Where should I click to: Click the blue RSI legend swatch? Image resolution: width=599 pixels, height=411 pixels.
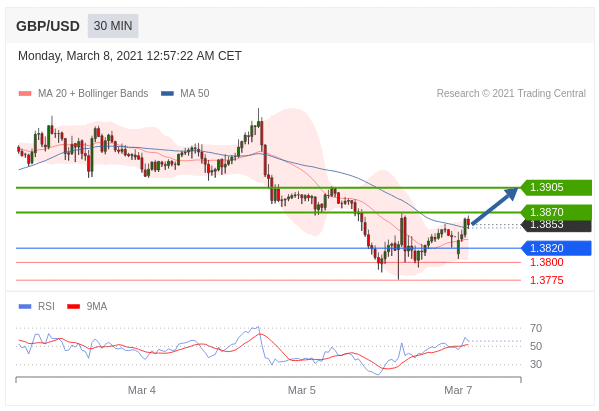tap(25, 306)
